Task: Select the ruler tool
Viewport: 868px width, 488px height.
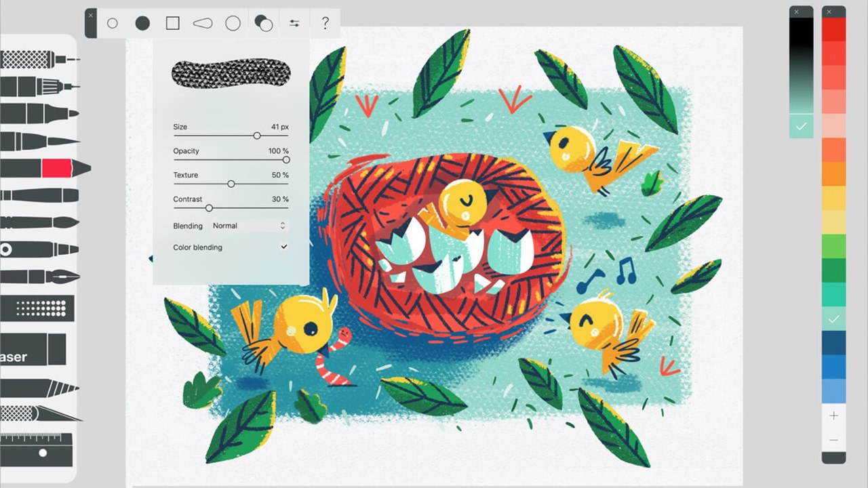Action: pyautogui.click(x=37, y=450)
